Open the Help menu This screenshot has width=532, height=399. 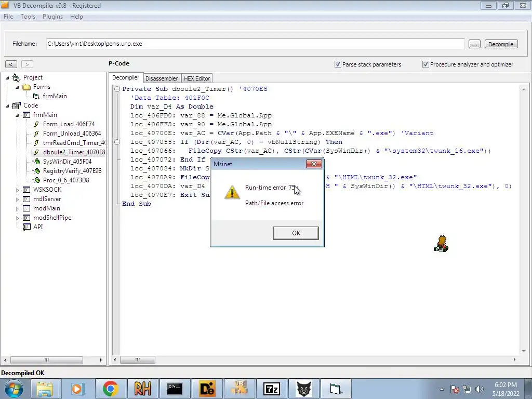tap(76, 17)
